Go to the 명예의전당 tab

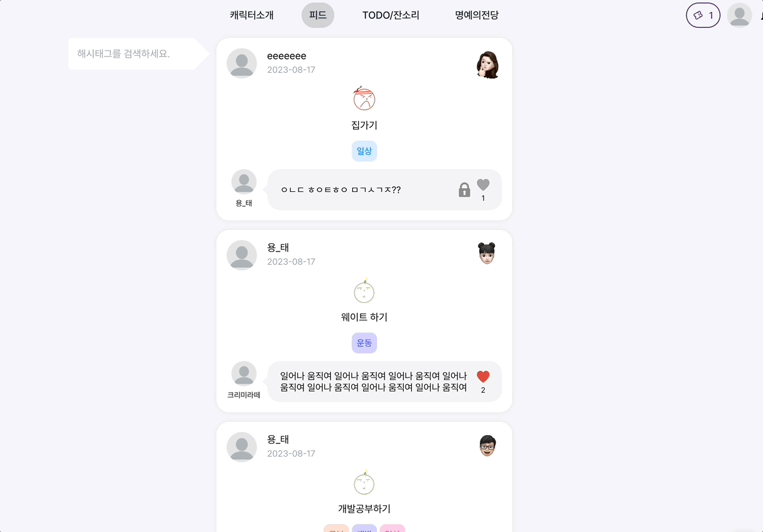pos(477,15)
